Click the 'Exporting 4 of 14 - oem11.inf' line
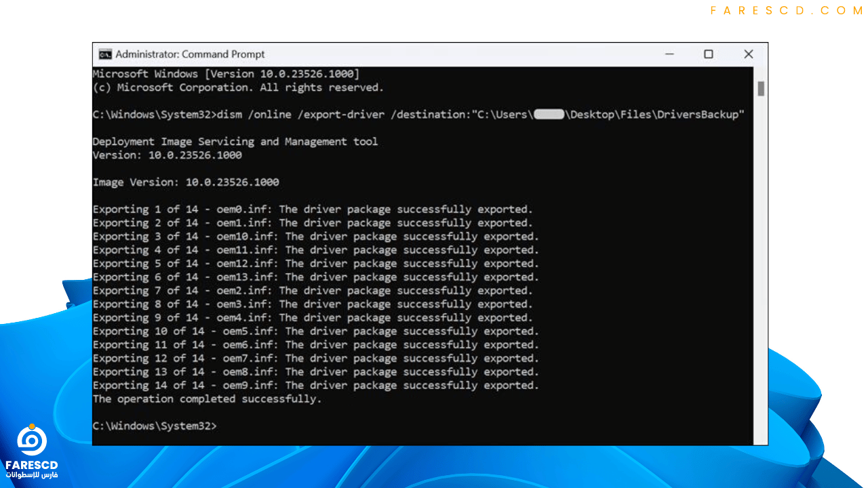Screen dimensions: 868x488 tap(316, 250)
